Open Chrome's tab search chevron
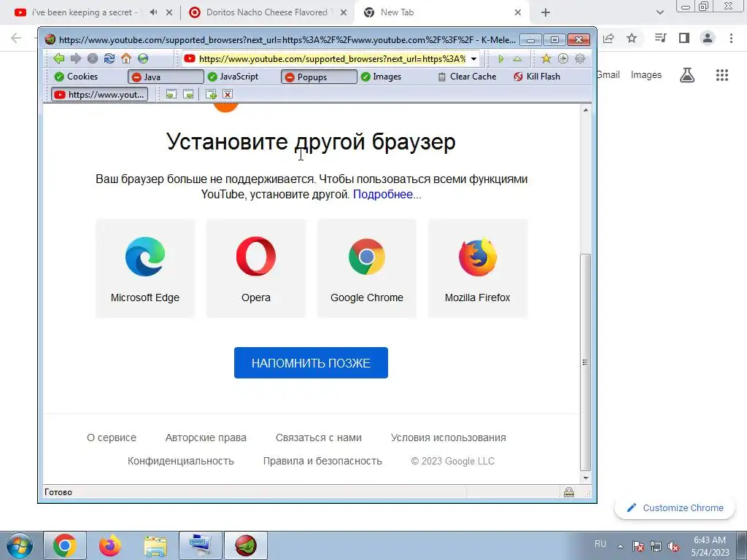Screen dimensions: 747x560 click(659, 12)
